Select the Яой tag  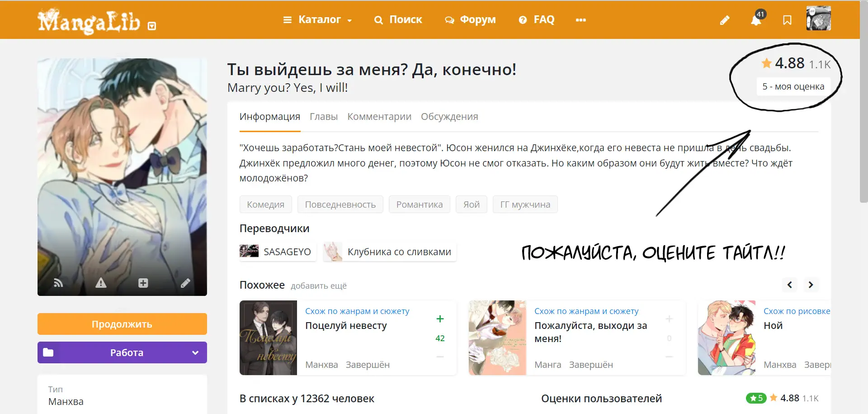click(x=472, y=205)
